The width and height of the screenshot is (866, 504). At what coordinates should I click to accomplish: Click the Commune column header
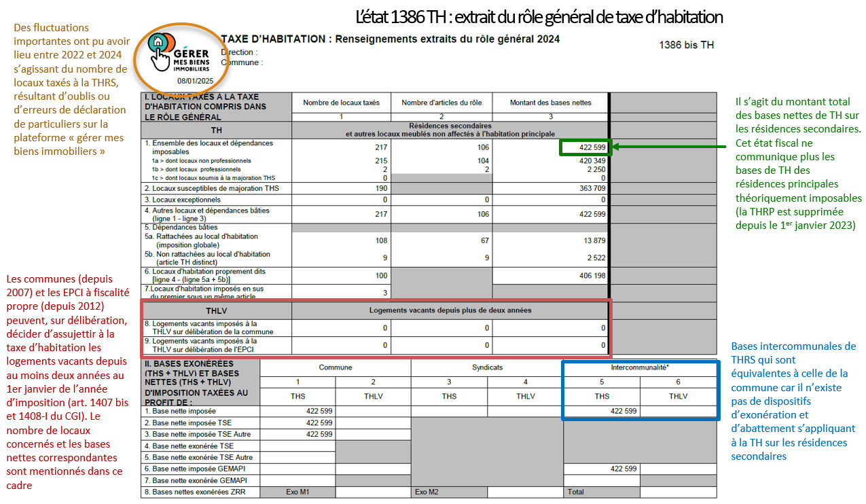(x=336, y=367)
